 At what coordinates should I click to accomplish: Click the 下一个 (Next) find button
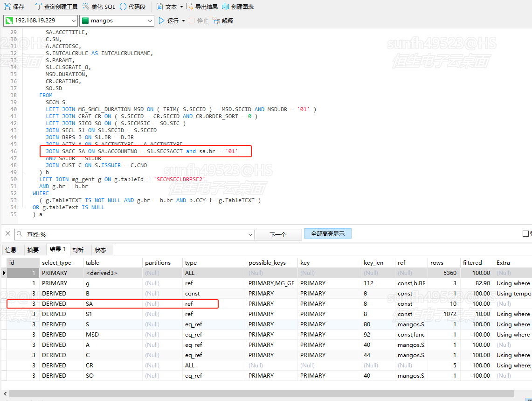(278, 234)
